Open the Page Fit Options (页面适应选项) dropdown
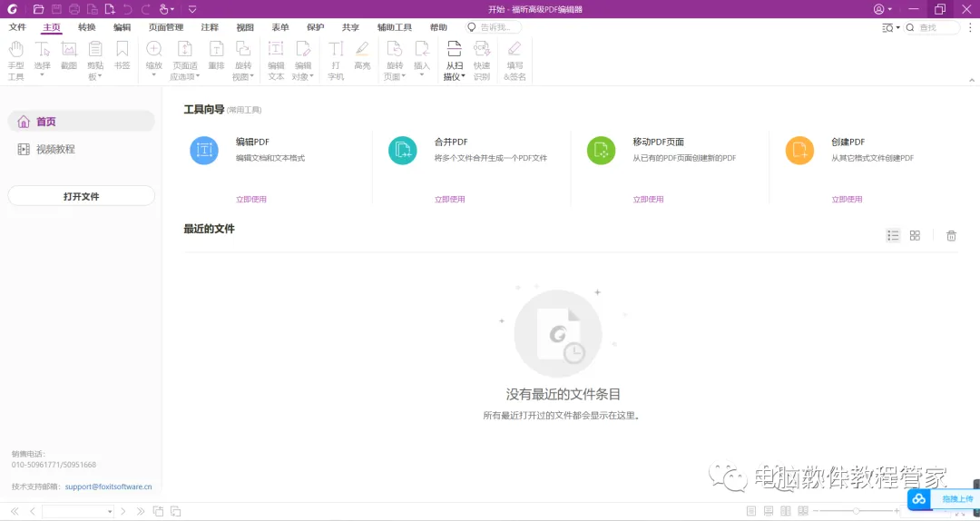980x521 pixels. (198, 77)
